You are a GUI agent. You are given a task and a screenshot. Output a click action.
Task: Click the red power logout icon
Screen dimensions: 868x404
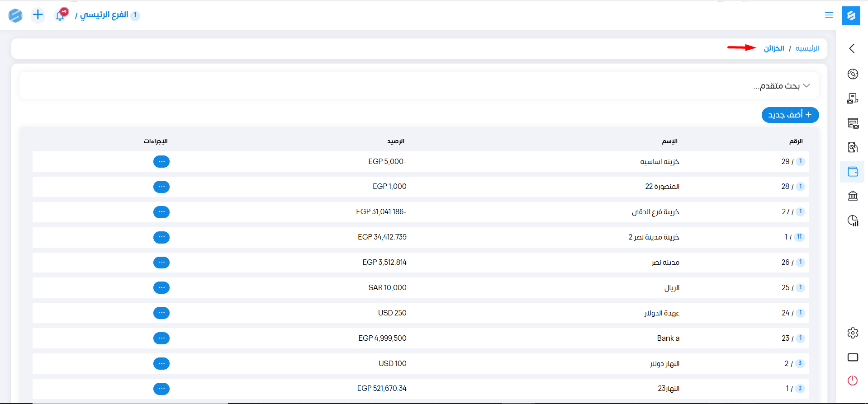[853, 381]
